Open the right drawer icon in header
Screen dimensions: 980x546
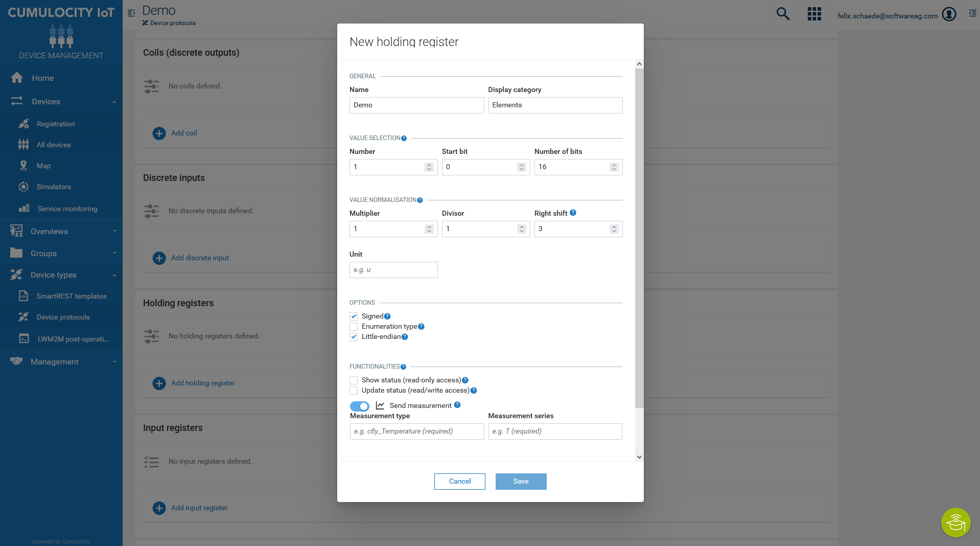[x=972, y=13]
